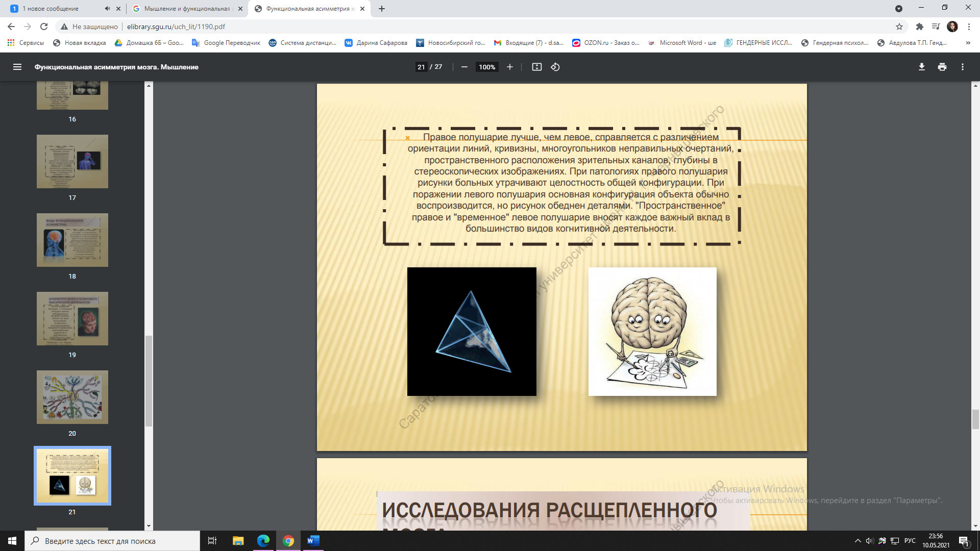Open Chrome extensions puzzle icon

coord(920,27)
